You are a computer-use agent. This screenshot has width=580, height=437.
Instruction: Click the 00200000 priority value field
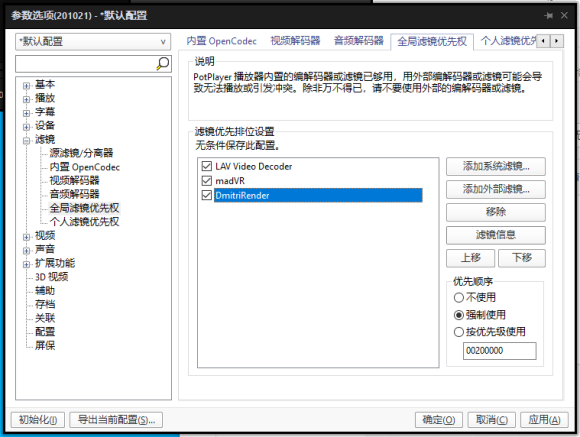click(x=499, y=350)
